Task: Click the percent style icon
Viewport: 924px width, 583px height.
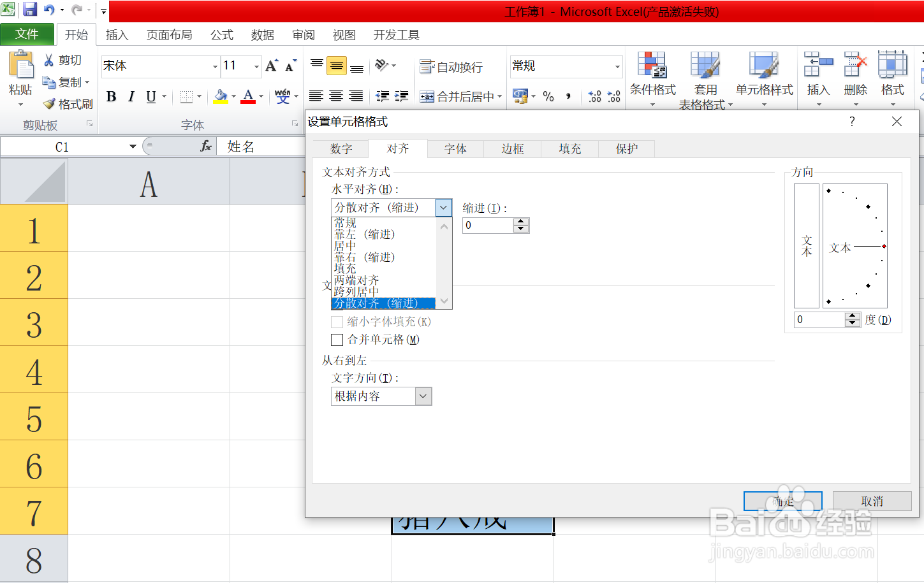Action: click(x=548, y=96)
